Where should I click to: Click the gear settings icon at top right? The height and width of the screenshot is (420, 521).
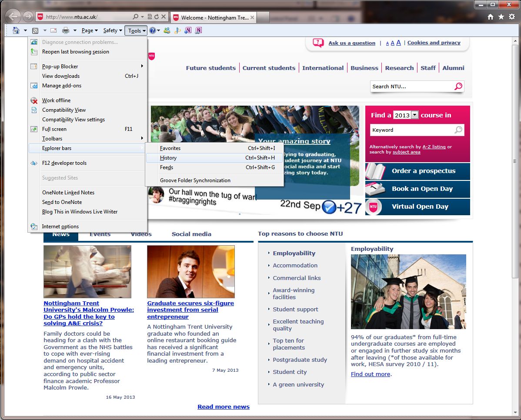[x=511, y=17]
